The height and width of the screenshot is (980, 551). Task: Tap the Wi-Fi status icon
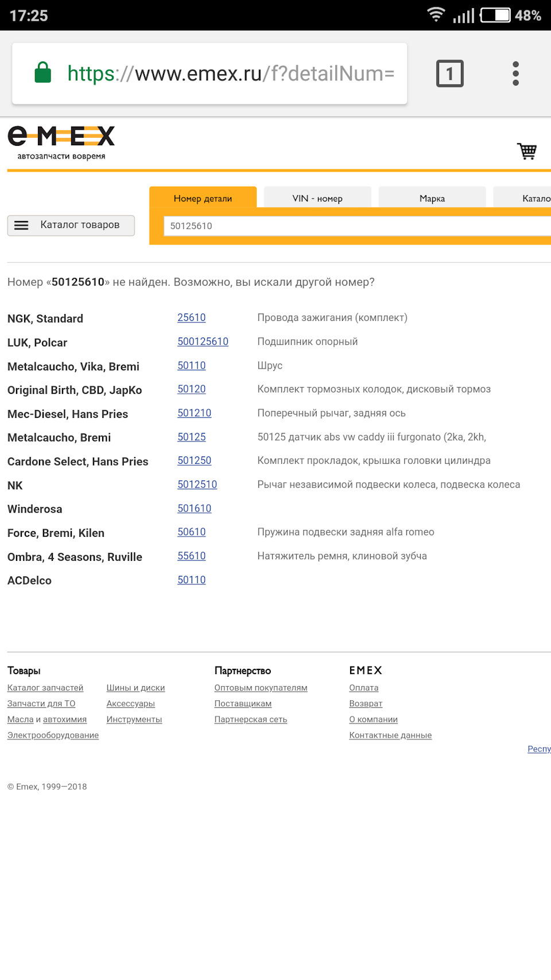click(x=436, y=14)
